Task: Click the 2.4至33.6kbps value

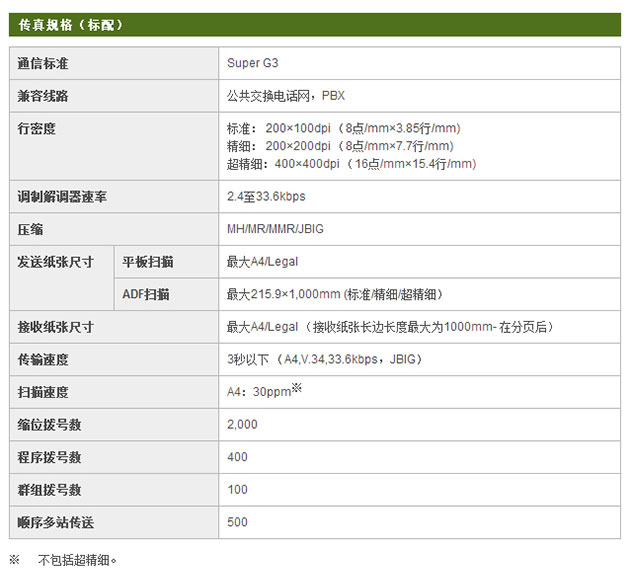Action: pos(267,197)
